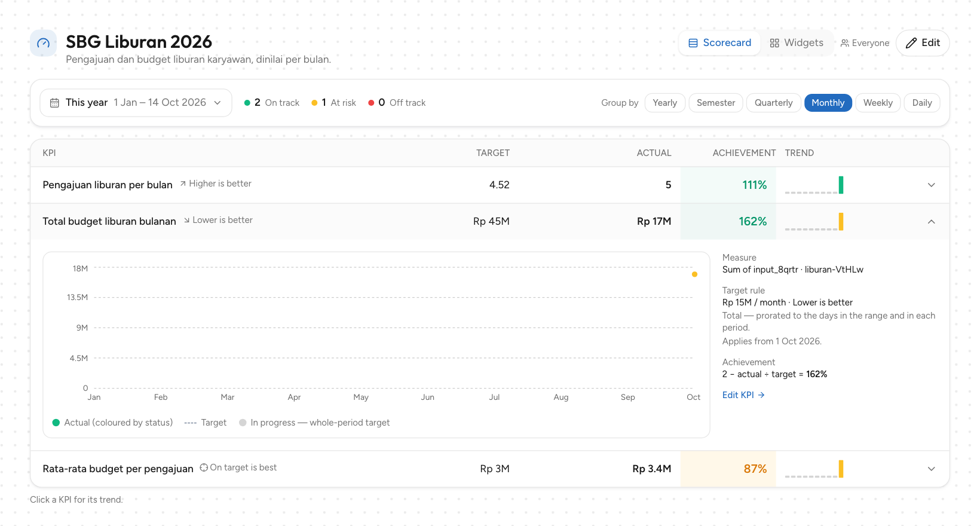Click the Widgets grid icon

click(x=774, y=43)
